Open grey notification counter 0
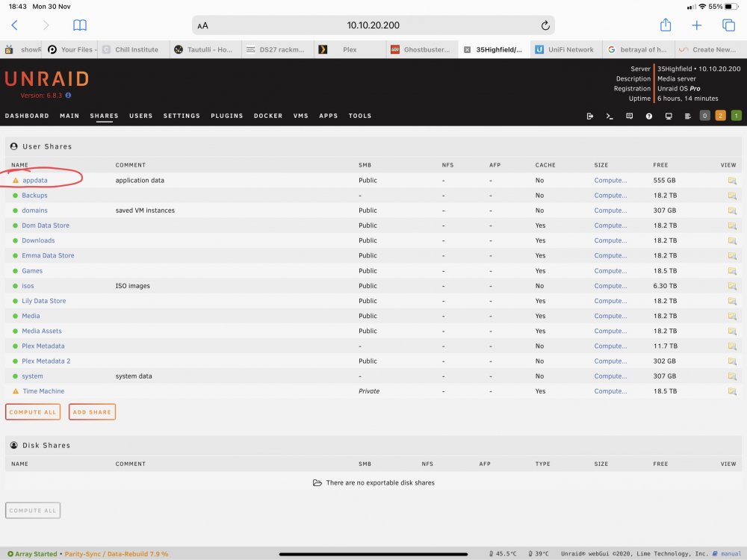Viewport: 747px width, 560px height. 704,116
